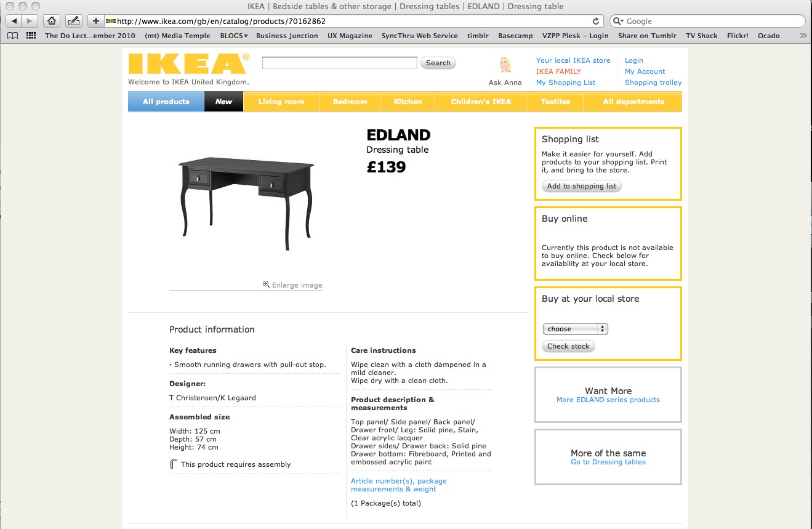This screenshot has height=529, width=812.
Task: Reload the page with refresh icon
Action: tap(595, 21)
